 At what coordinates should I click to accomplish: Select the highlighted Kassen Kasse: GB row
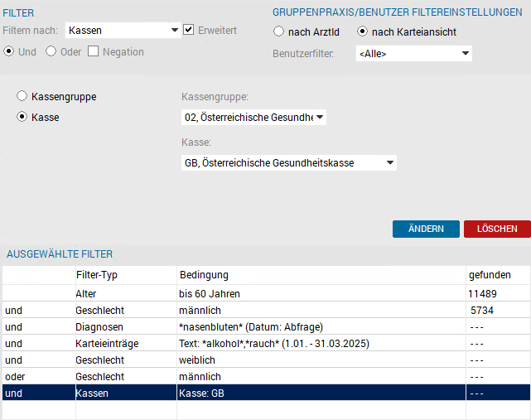tap(266, 393)
